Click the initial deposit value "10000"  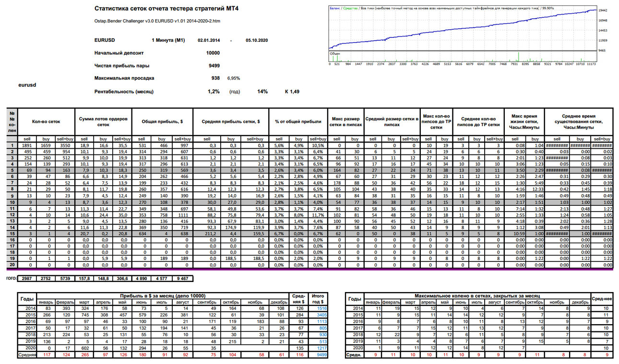click(x=213, y=53)
